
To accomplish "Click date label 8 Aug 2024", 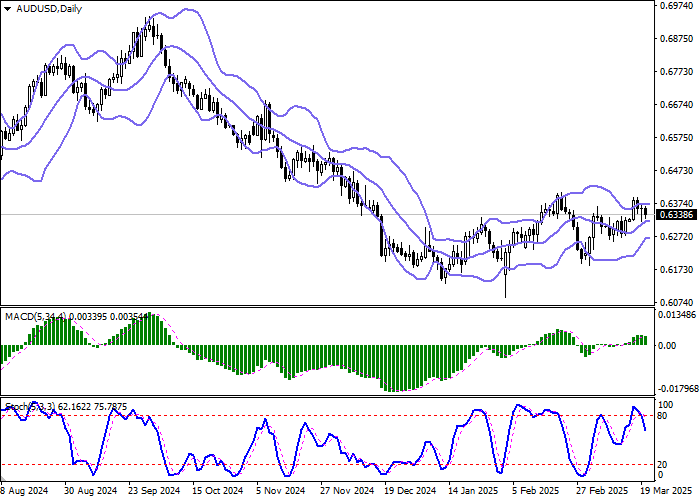I will (x=24, y=491).
